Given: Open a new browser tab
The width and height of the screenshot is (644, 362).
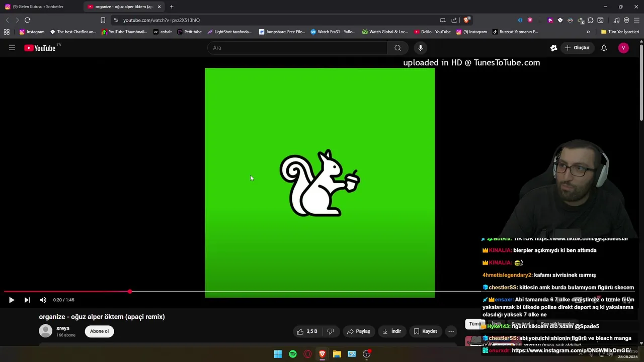Looking at the screenshot, I should (x=172, y=7).
